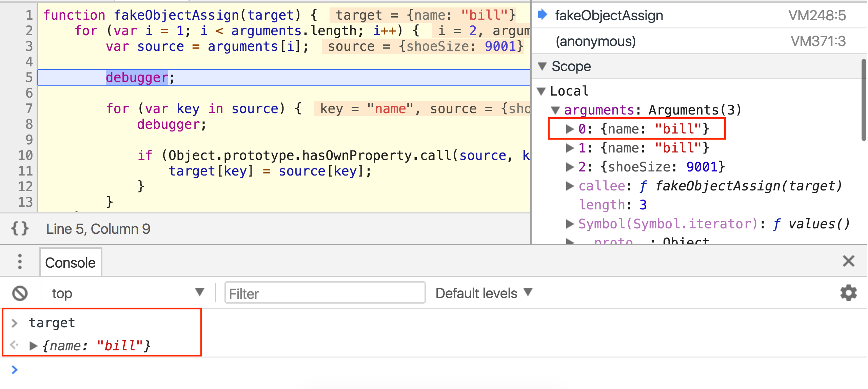The width and height of the screenshot is (868, 389).
Task: Expand arguments entry 0
Action: point(570,129)
